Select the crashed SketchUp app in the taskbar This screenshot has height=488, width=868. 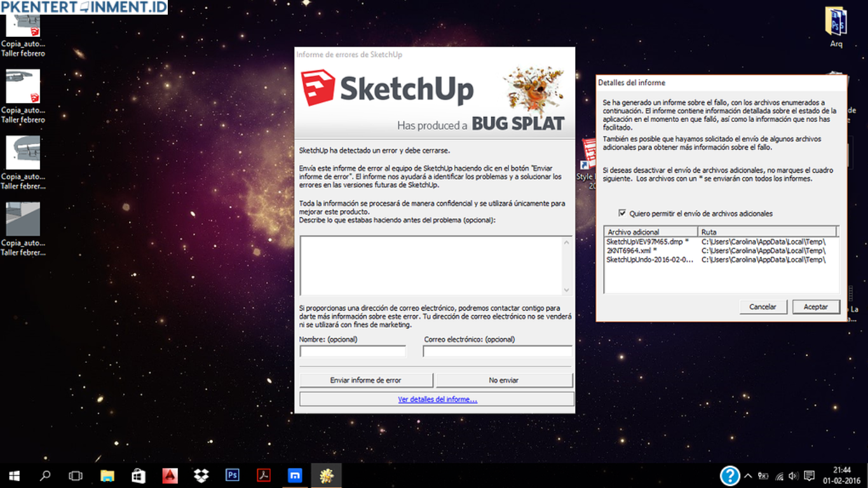coord(326,475)
